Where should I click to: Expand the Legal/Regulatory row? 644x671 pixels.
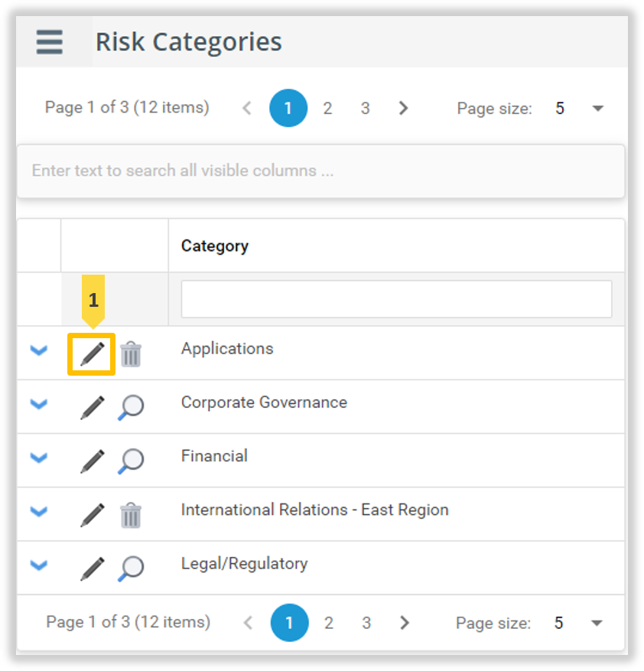pos(39,565)
